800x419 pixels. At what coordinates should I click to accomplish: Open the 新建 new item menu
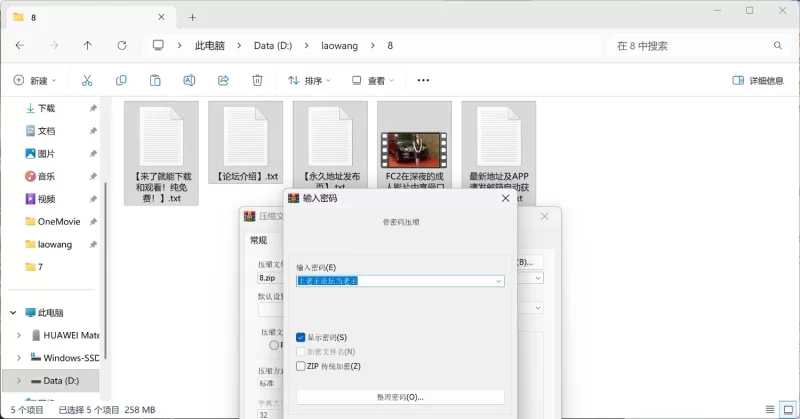click(35, 80)
